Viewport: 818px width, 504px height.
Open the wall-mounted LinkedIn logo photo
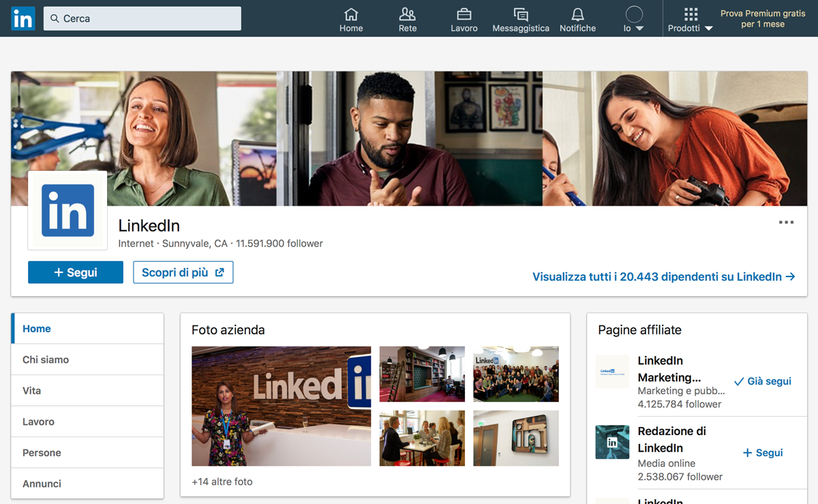[x=516, y=438]
